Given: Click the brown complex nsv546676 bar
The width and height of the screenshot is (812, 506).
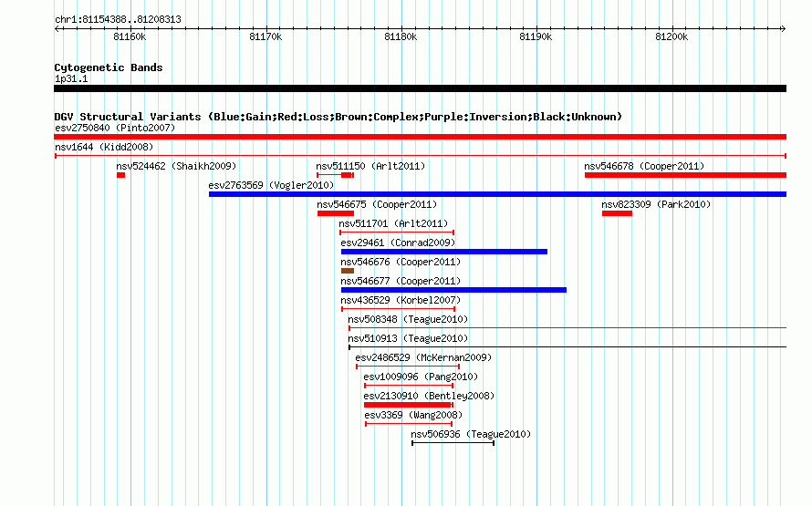Looking at the screenshot, I should [x=348, y=271].
